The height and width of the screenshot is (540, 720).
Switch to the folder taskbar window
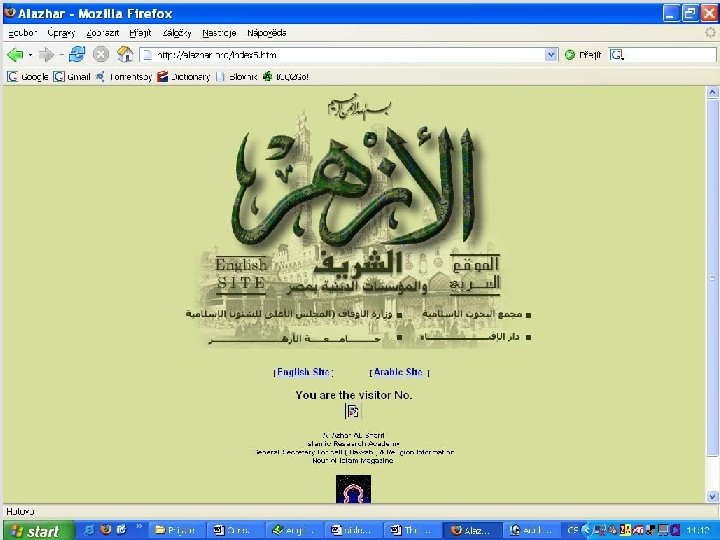pyautogui.click(x=176, y=531)
